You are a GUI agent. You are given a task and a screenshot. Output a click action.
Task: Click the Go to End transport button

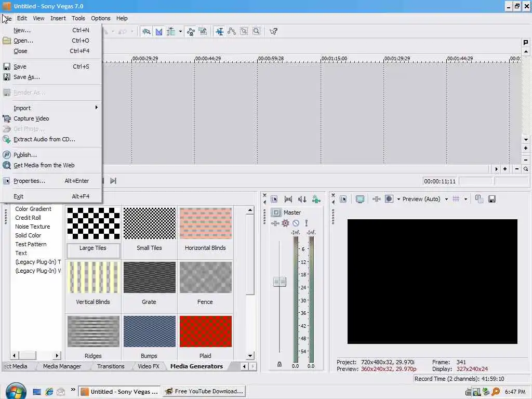click(113, 181)
